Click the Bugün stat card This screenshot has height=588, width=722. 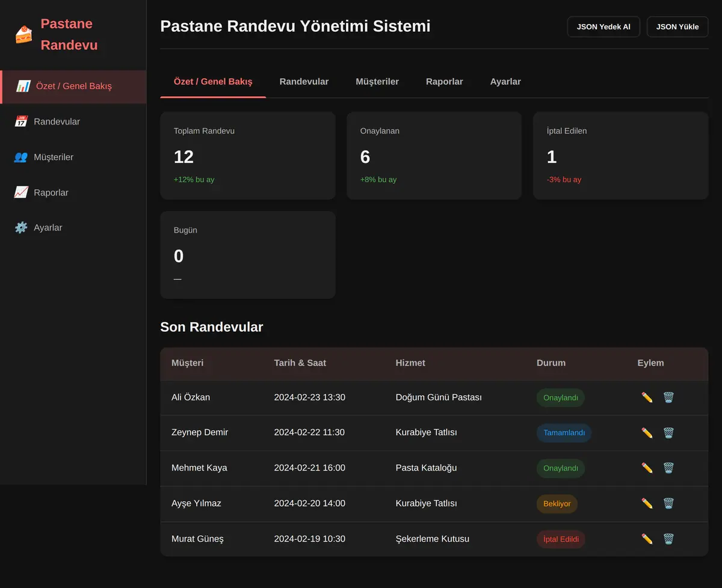point(248,255)
